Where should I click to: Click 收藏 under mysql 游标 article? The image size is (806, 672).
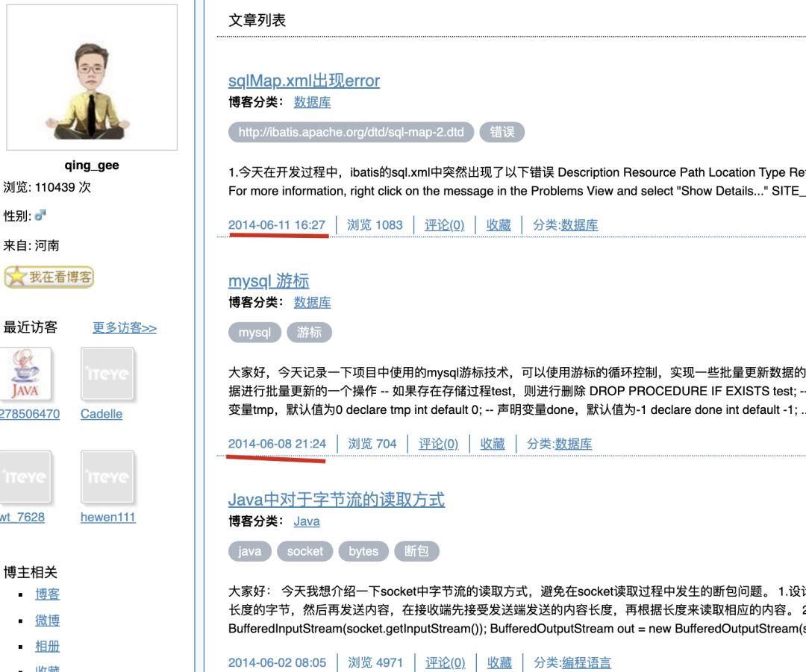pos(493,444)
